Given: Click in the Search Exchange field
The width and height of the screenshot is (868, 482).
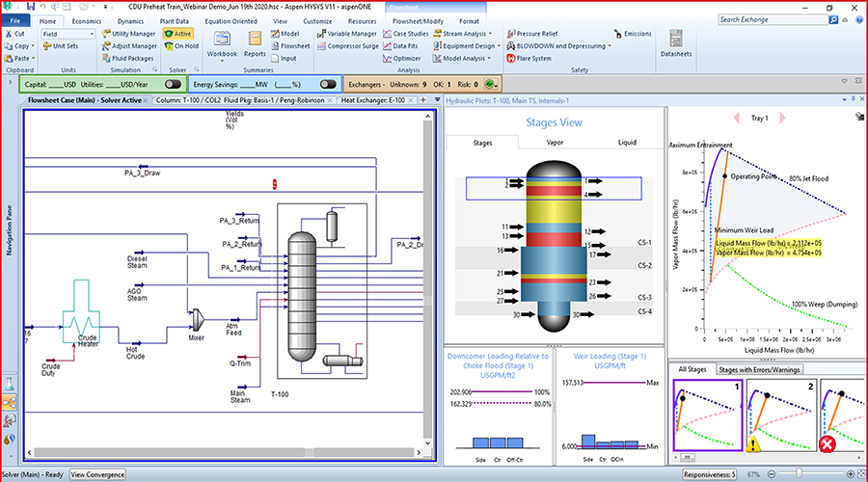Looking at the screenshot, I should (x=773, y=19).
